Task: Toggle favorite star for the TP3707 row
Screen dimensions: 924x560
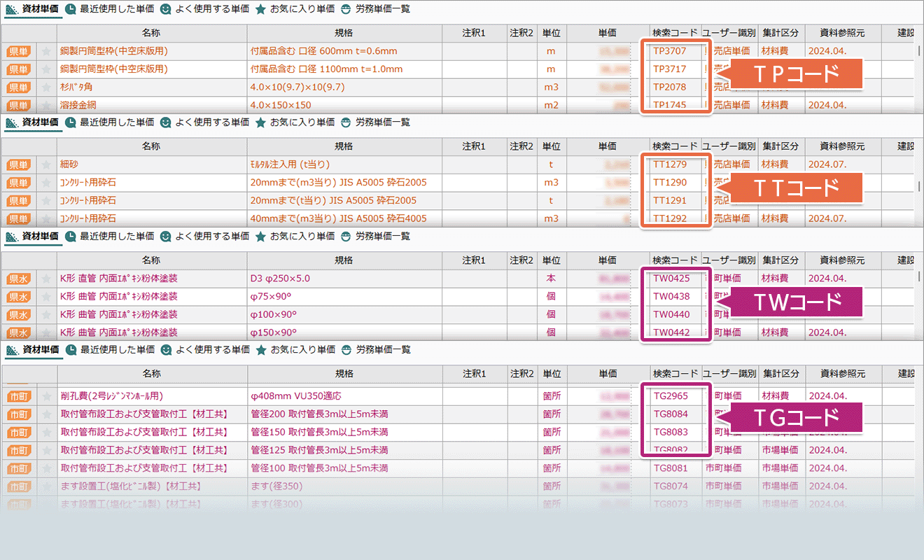Action: pyautogui.click(x=46, y=51)
